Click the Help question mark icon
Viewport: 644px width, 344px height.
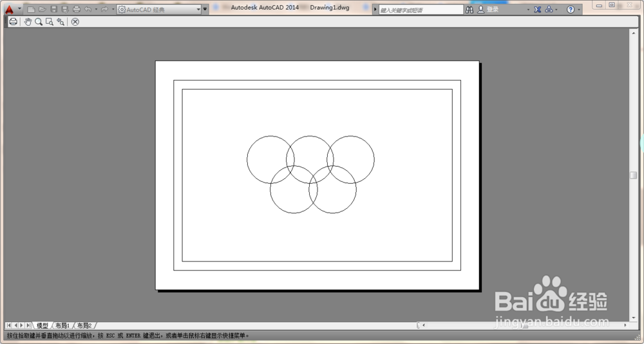(x=571, y=10)
